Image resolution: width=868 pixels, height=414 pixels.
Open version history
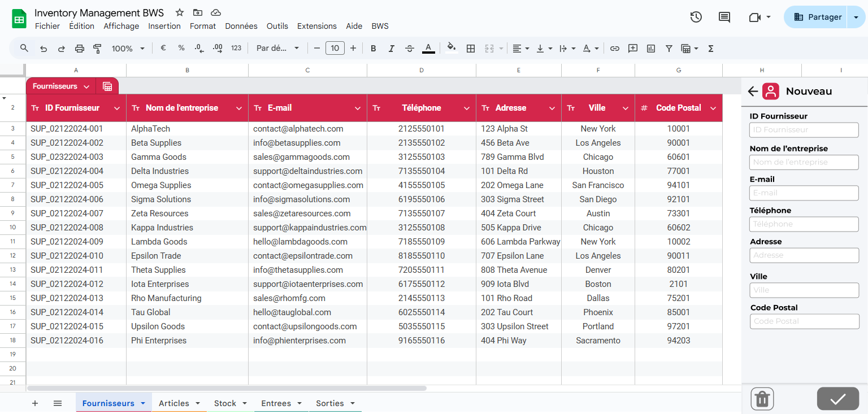click(696, 17)
